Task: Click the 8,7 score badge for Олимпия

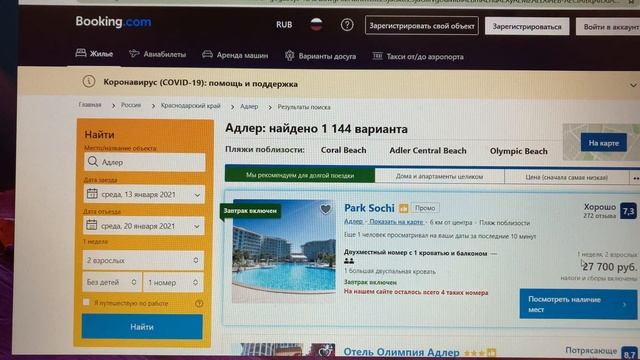Action: 629,353
